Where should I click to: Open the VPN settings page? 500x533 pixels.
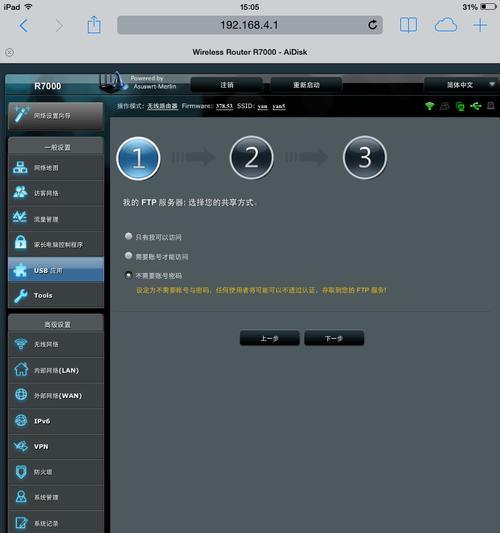(x=56, y=446)
